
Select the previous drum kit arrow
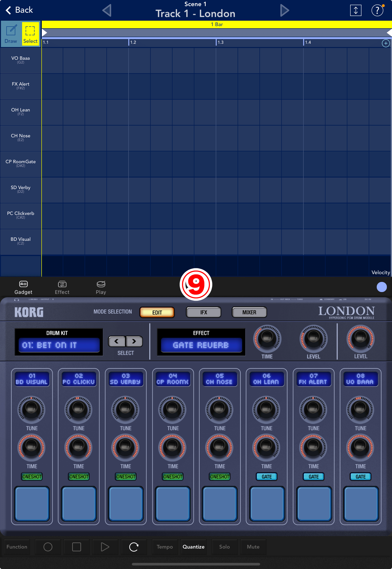117,341
